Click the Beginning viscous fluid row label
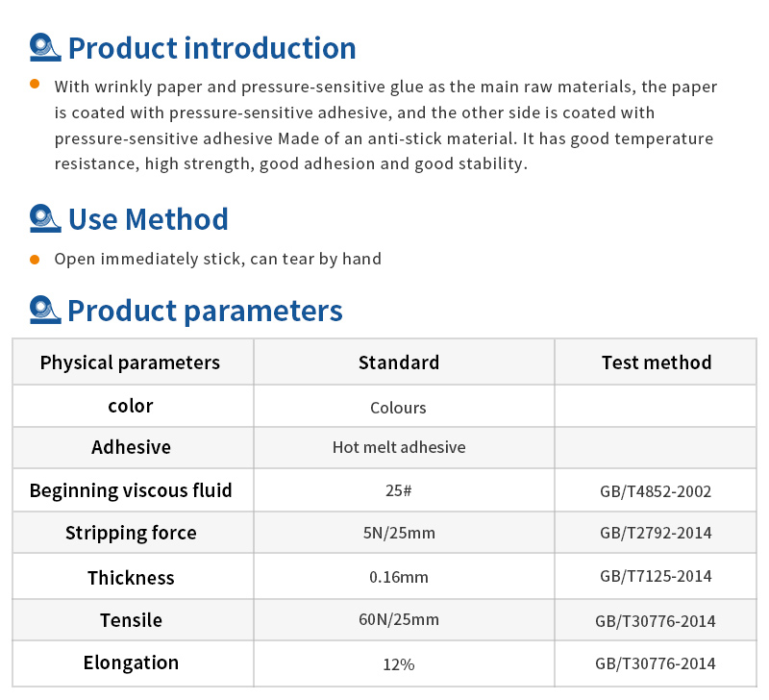This screenshot has height=700, width=769. tap(131, 490)
